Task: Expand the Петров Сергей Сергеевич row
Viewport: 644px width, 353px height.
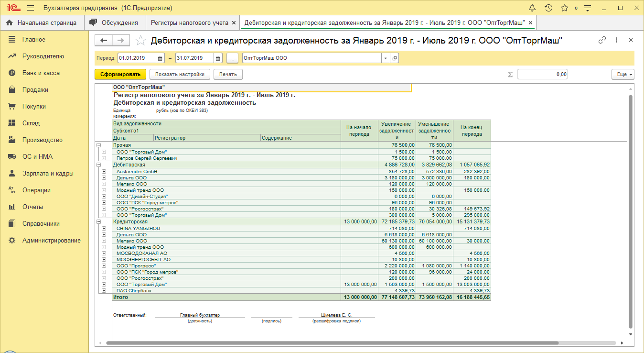Action: [x=103, y=158]
